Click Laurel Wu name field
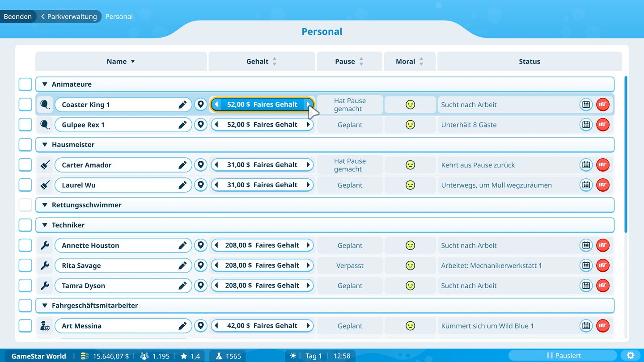Image resolution: width=644 pixels, height=362 pixels. [123, 185]
